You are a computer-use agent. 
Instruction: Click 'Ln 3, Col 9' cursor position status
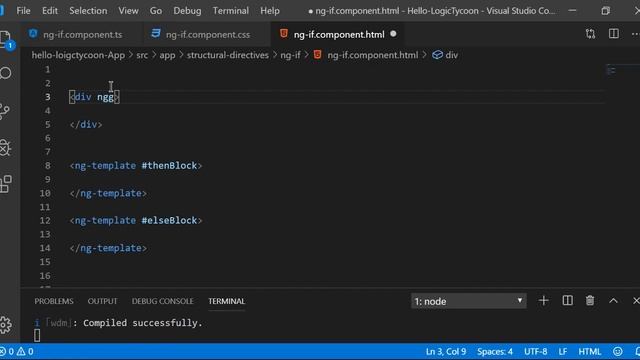(x=446, y=351)
